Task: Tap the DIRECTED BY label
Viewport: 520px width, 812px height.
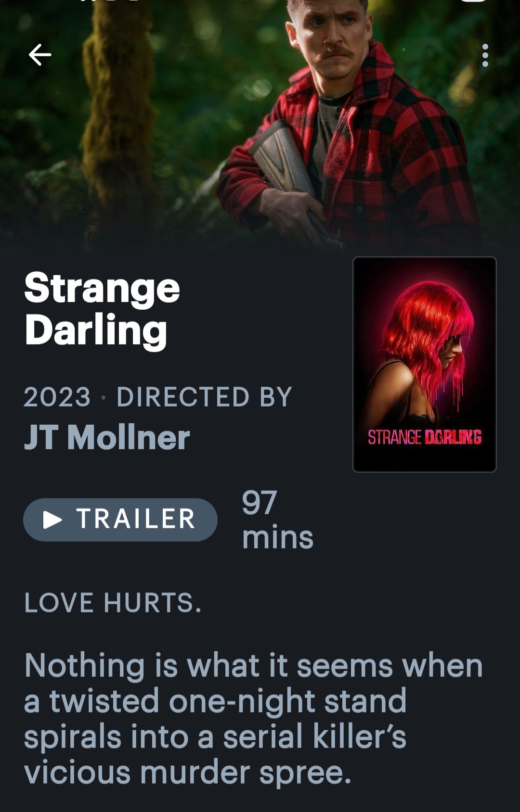Action: click(x=205, y=397)
